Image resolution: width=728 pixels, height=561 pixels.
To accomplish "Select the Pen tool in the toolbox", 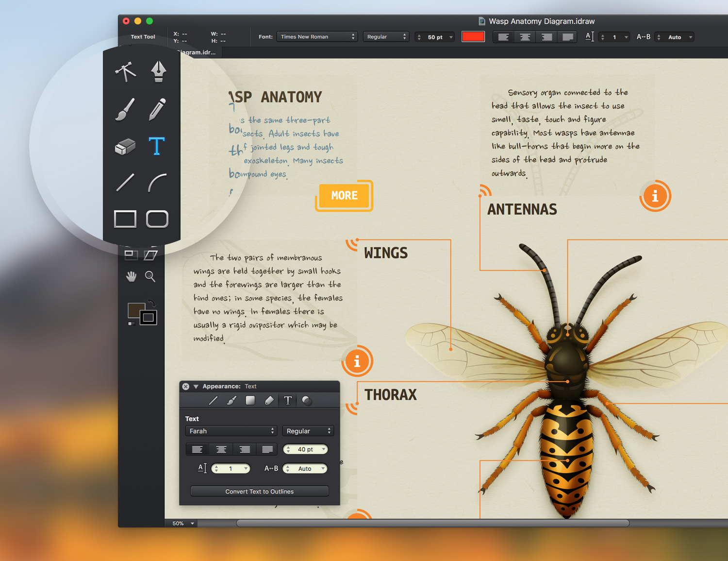I will [158, 71].
